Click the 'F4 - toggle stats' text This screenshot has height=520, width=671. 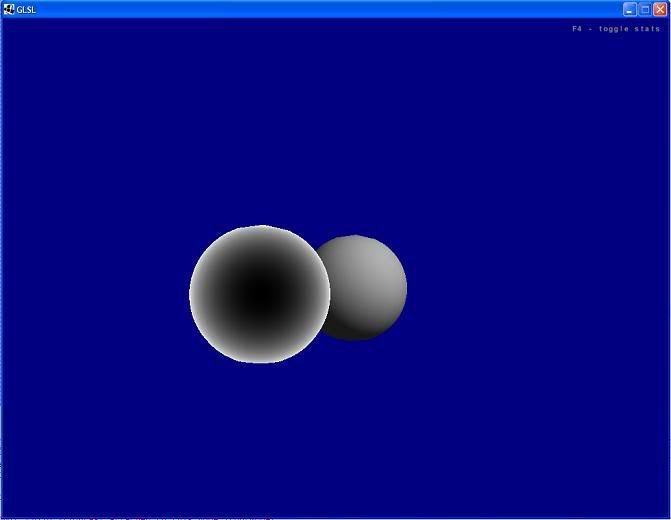pos(616,29)
